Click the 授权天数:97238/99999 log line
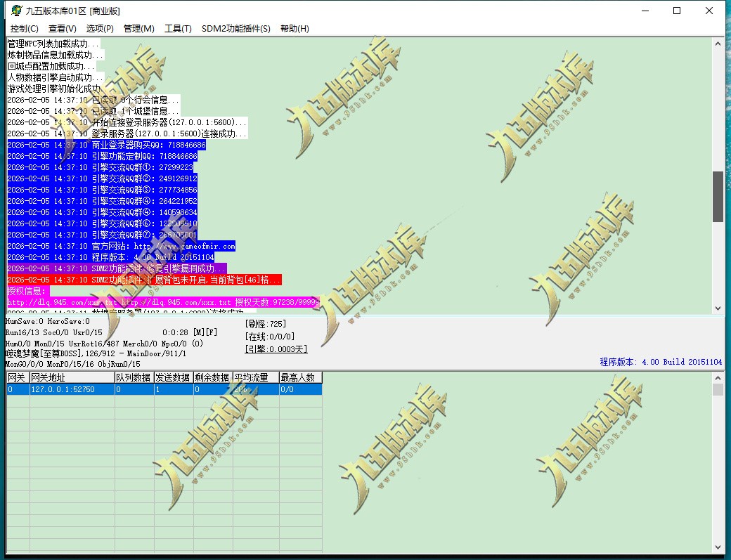 pyautogui.click(x=164, y=302)
